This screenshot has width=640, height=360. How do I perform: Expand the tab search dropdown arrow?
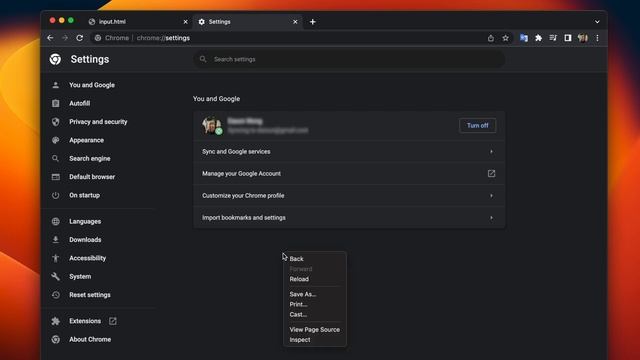pos(597,22)
